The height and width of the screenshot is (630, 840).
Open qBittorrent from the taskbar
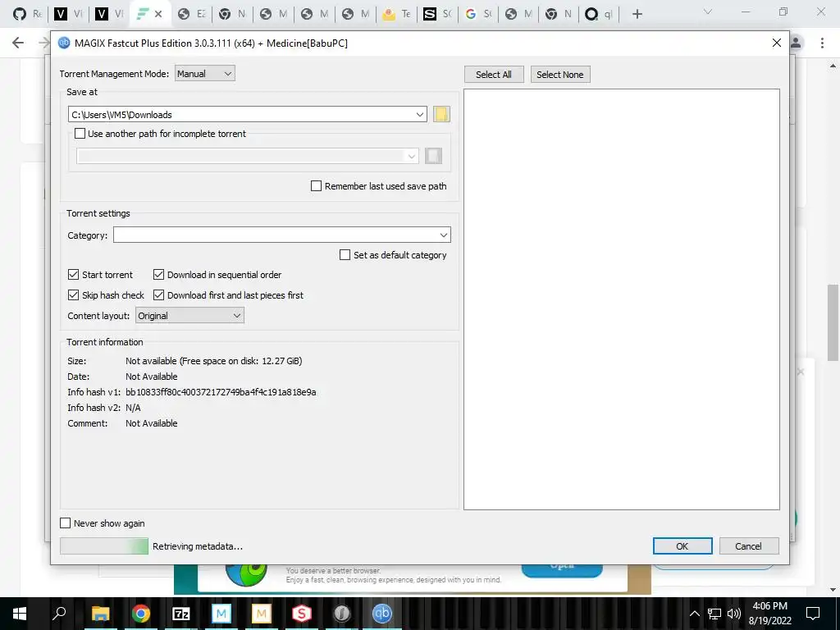click(382, 614)
